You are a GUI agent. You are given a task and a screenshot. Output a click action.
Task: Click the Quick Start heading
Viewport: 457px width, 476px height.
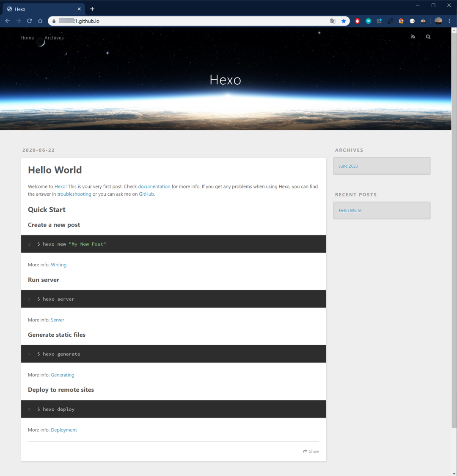tap(47, 210)
